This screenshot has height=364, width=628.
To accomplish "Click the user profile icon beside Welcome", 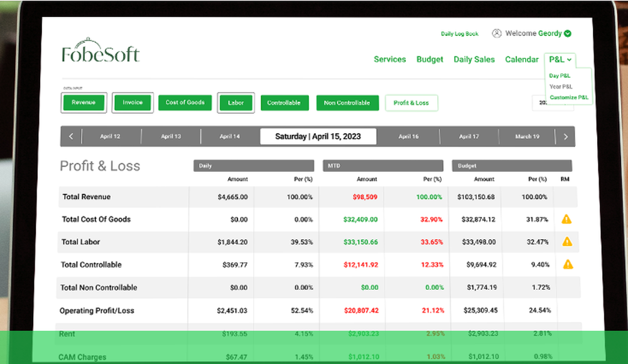I will pyautogui.click(x=497, y=33).
